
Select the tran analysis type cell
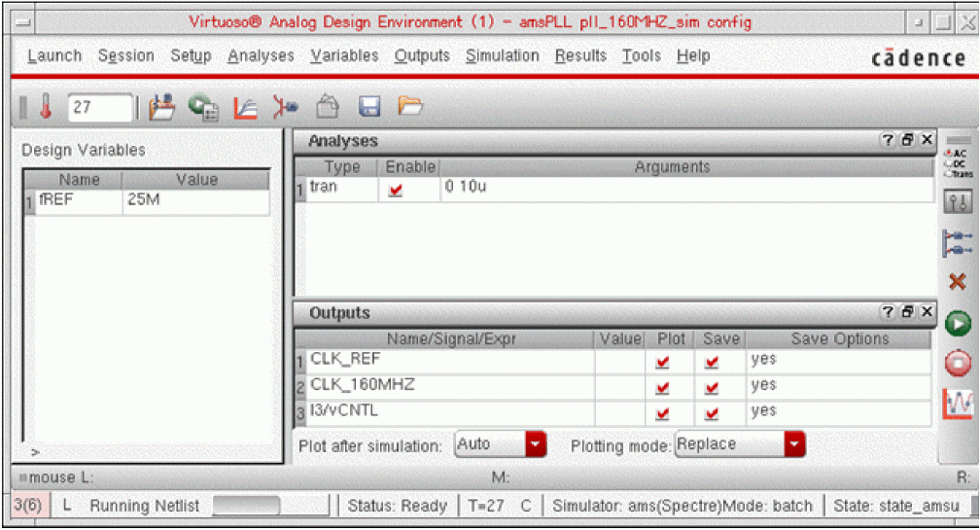(341, 188)
